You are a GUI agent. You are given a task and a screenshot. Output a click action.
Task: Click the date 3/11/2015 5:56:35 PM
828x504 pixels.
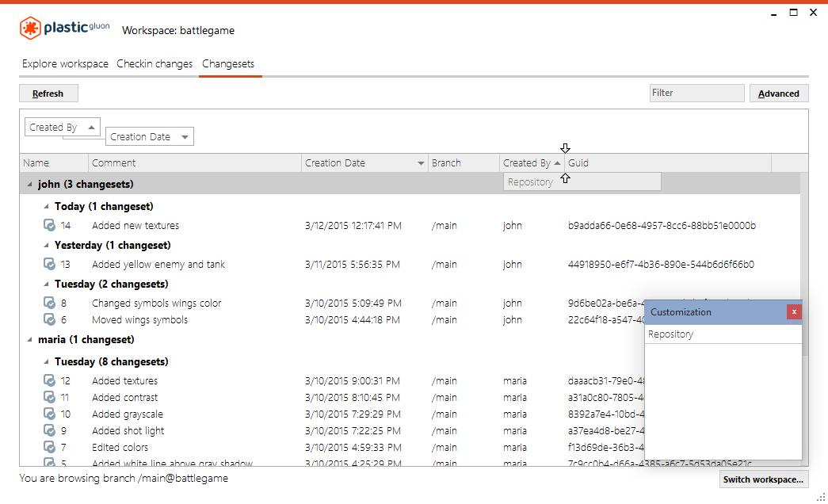click(x=353, y=264)
